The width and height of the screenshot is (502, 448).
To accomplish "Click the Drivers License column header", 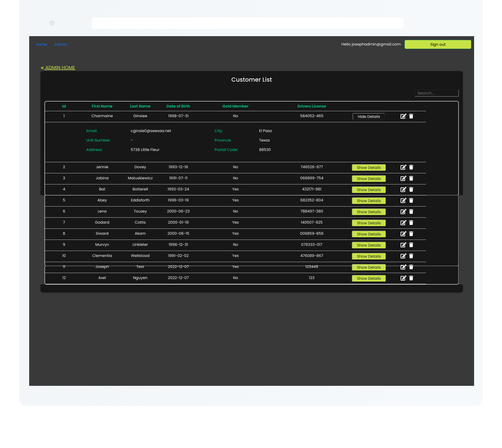I will point(311,106).
